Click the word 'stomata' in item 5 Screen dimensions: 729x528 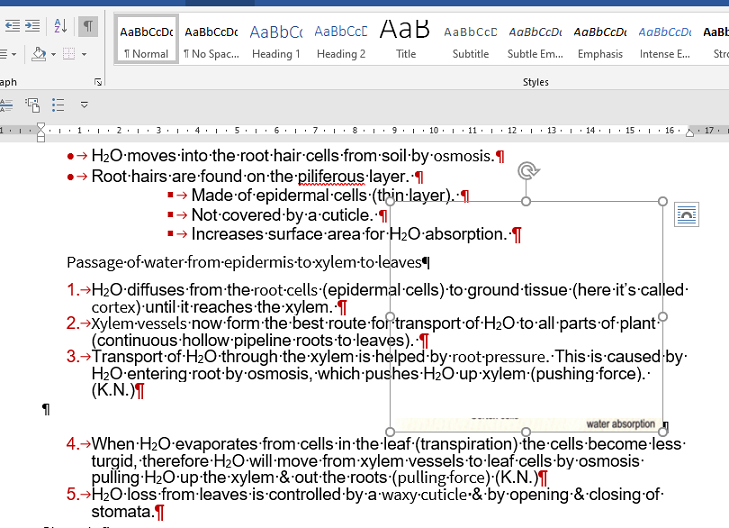click(122, 512)
